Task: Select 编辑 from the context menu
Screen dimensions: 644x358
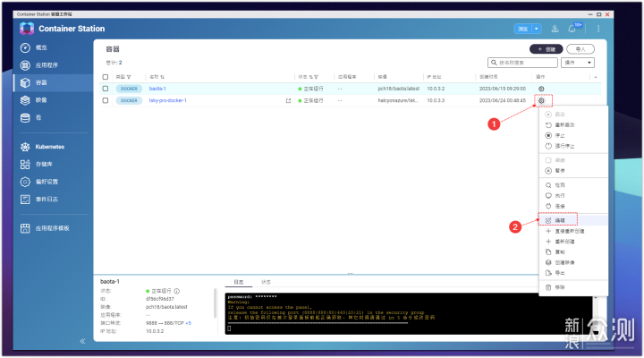Action: tap(560, 218)
